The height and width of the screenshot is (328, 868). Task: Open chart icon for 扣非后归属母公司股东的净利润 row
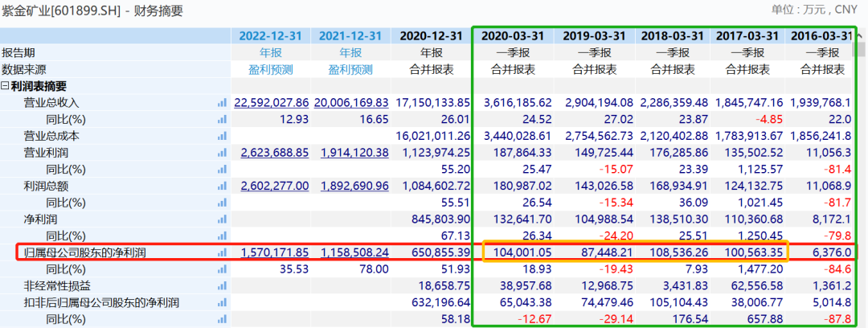point(223,302)
